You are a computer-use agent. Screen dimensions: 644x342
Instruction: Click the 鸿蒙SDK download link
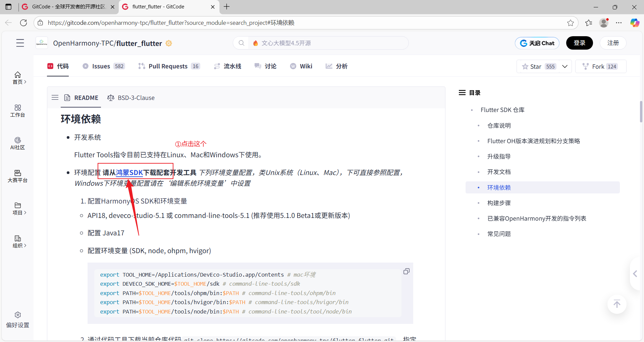point(129,173)
